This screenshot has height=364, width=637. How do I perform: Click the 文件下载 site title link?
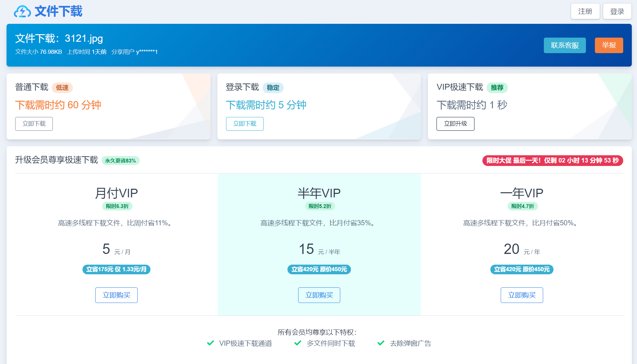coord(58,11)
